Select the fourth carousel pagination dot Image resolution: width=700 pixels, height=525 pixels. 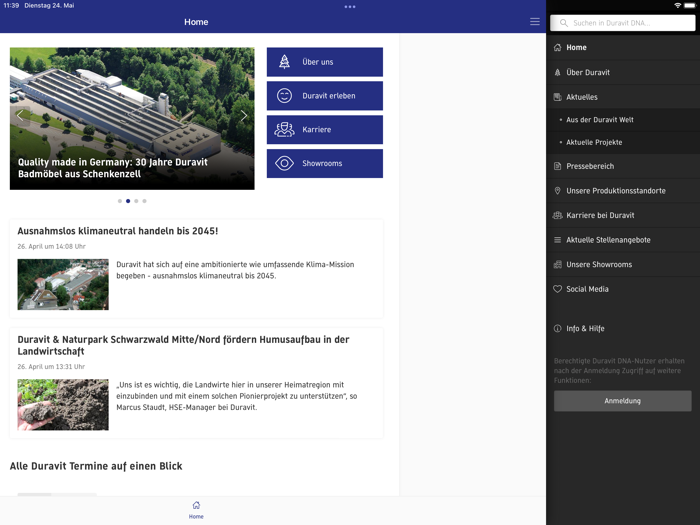coord(144,201)
